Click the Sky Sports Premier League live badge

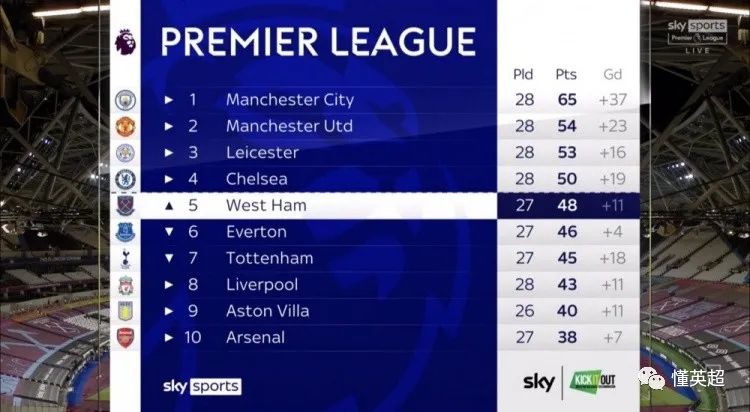(x=697, y=36)
